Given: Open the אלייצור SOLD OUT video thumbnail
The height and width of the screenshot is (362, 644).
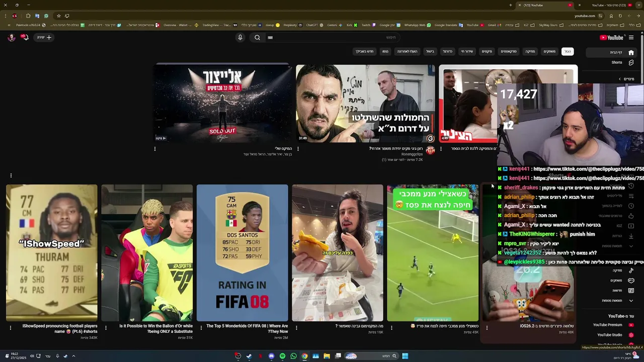Looking at the screenshot, I should [x=223, y=104].
